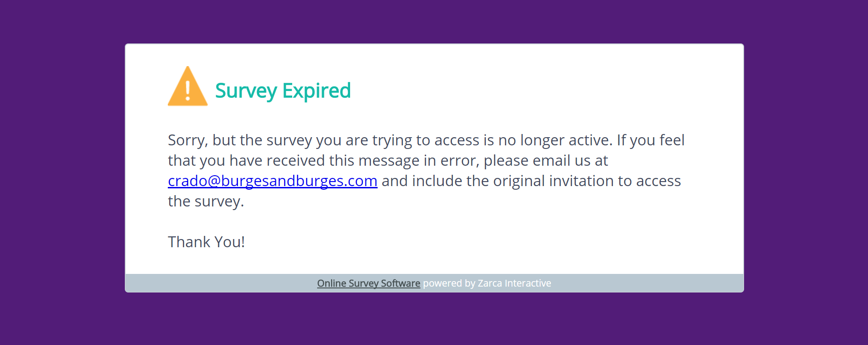
Task: Click the "Thank You!" text
Action: (x=206, y=242)
